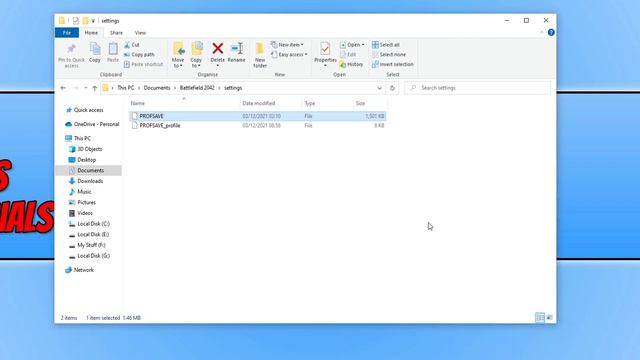This screenshot has width=640, height=360.
Task: Open the New item dropdown
Action: [287, 45]
